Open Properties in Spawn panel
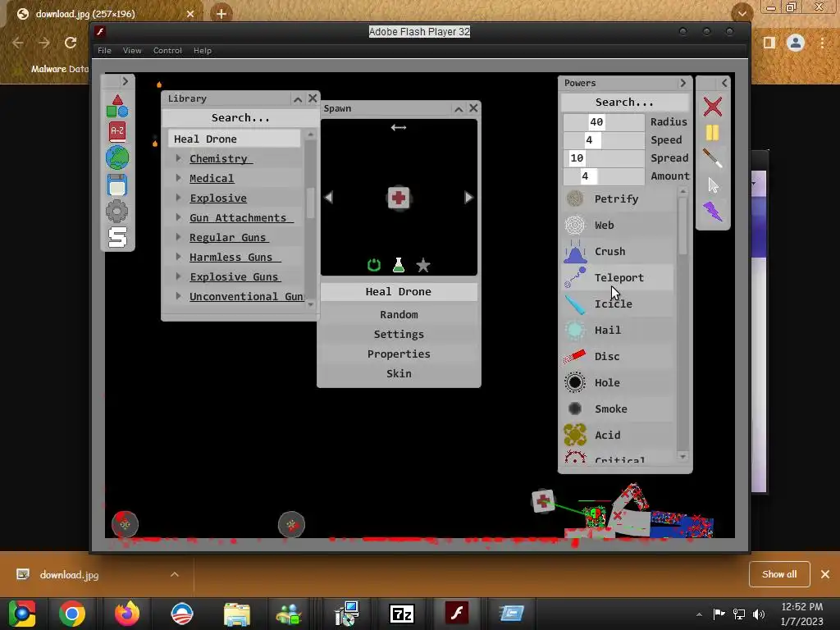Image resolution: width=840 pixels, height=630 pixels. click(x=399, y=354)
